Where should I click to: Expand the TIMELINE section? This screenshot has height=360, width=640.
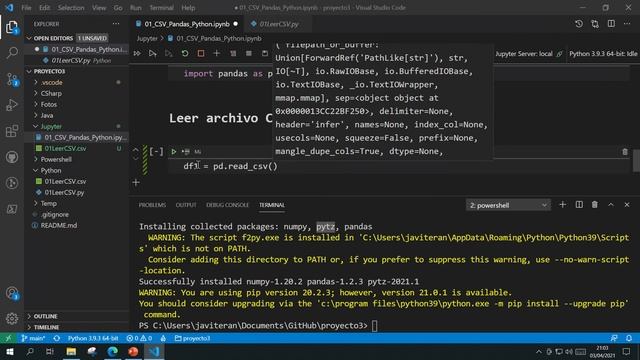click(x=46, y=327)
